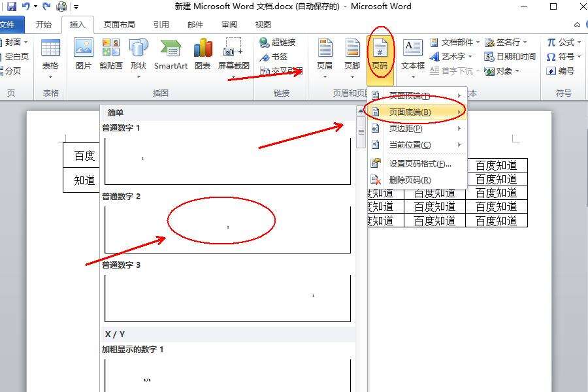Switch to the 邮件 tab
The image size is (588, 392).
pos(195,25)
